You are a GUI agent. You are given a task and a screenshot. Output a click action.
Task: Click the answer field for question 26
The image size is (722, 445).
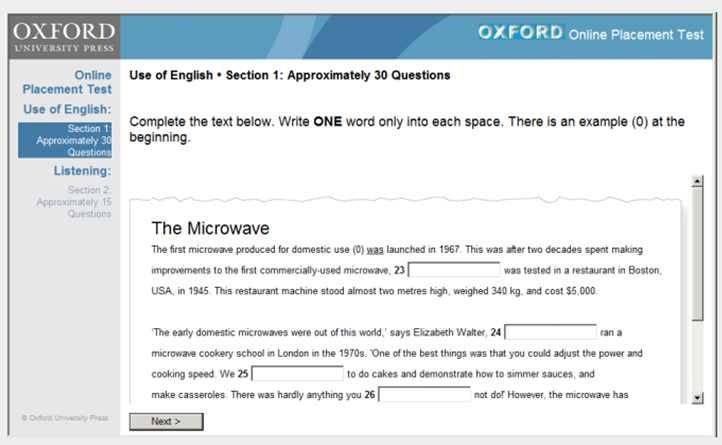coord(424,395)
